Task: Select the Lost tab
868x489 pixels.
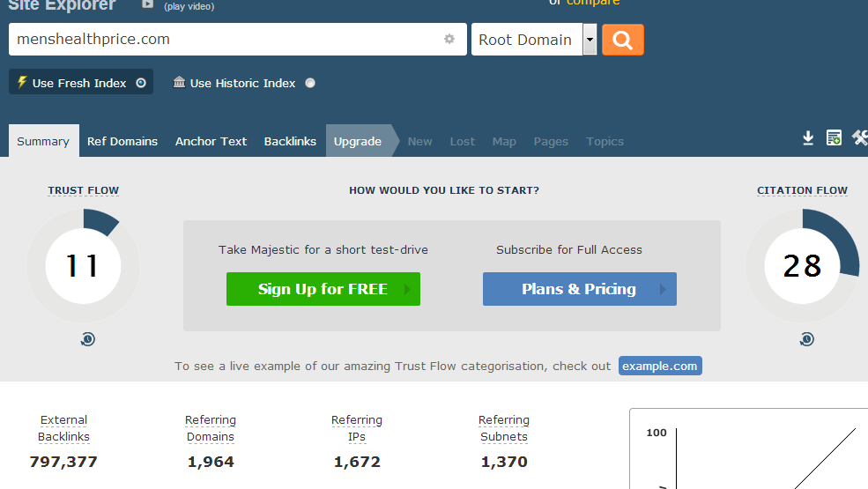Action: point(463,141)
